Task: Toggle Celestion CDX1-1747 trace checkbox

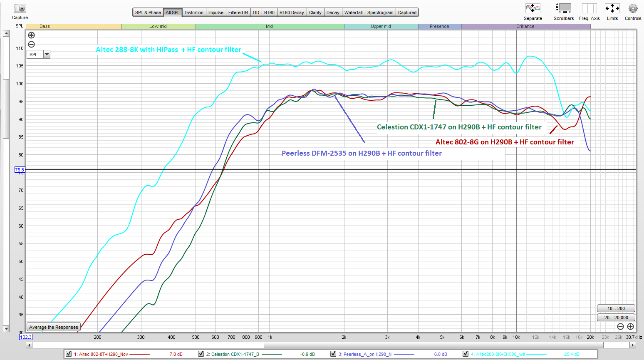Action: tap(201, 354)
